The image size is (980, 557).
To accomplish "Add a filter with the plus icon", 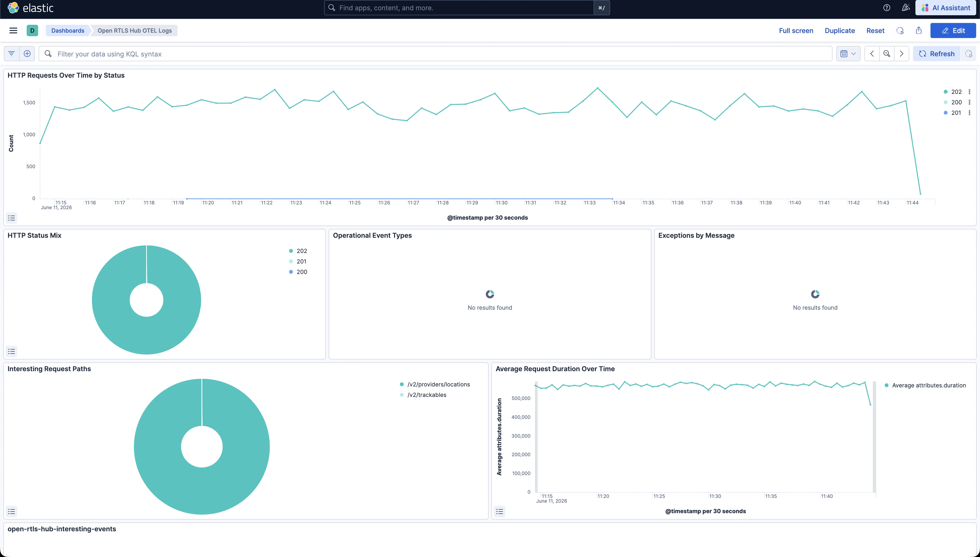I will point(27,54).
